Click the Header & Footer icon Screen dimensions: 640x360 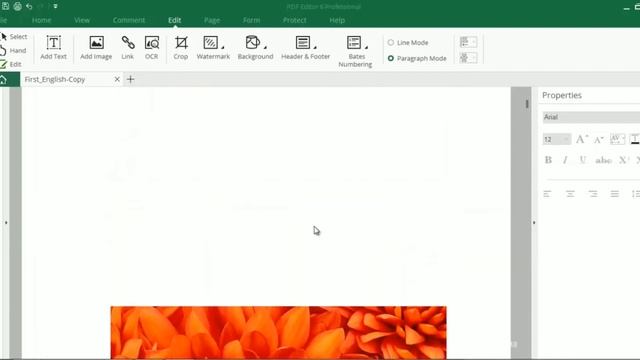click(x=302, y=42)
